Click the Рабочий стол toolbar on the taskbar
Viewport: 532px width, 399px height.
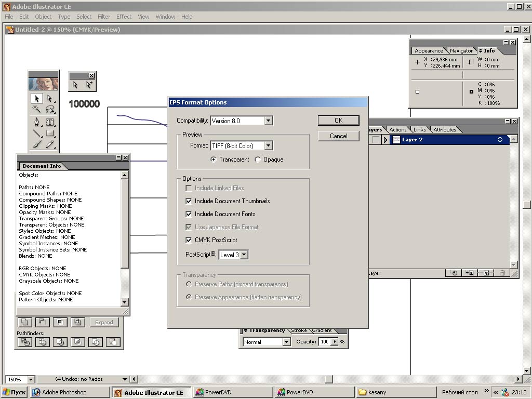pos(460,392)
